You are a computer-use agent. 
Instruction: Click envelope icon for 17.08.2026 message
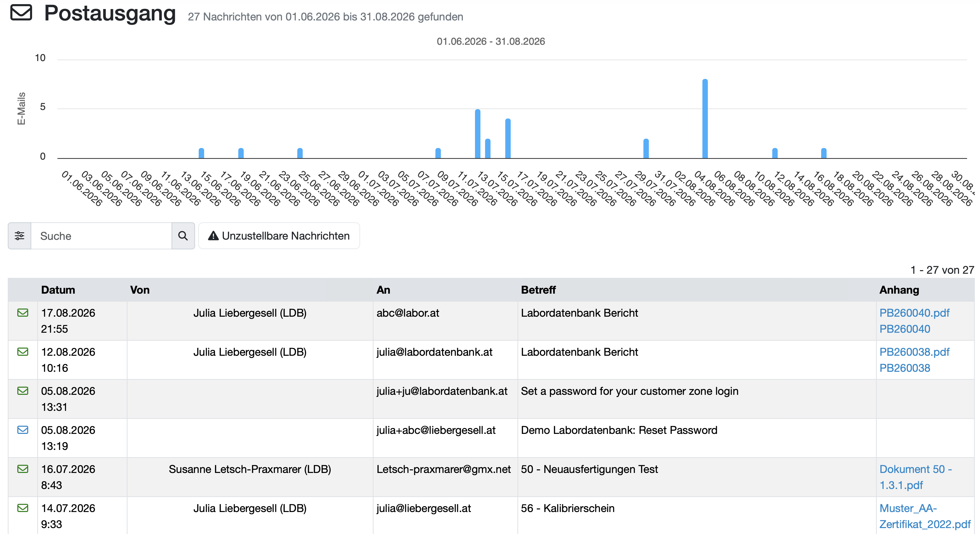tap(23, 313)
